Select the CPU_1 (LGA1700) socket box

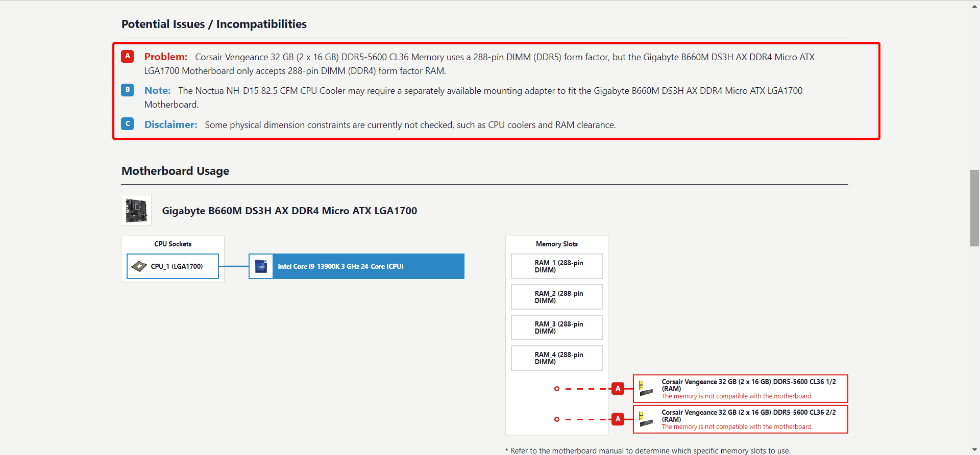point(173,266)
